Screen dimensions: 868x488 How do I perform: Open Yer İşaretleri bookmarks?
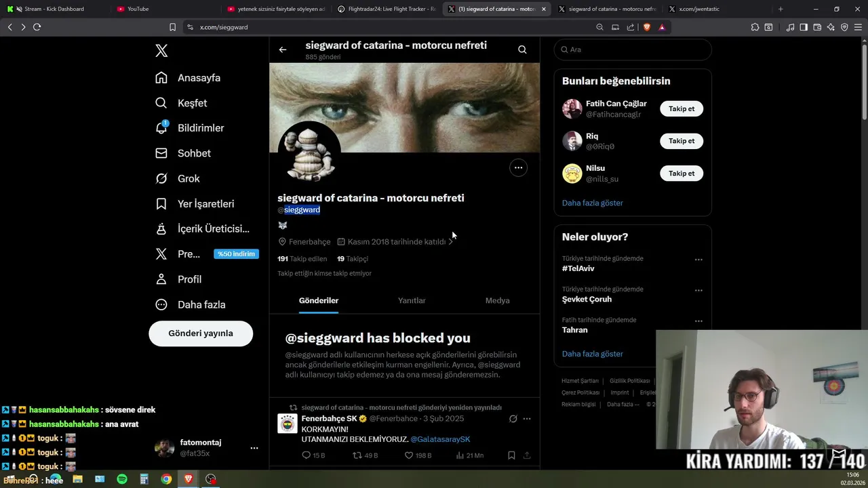[195, 204]
